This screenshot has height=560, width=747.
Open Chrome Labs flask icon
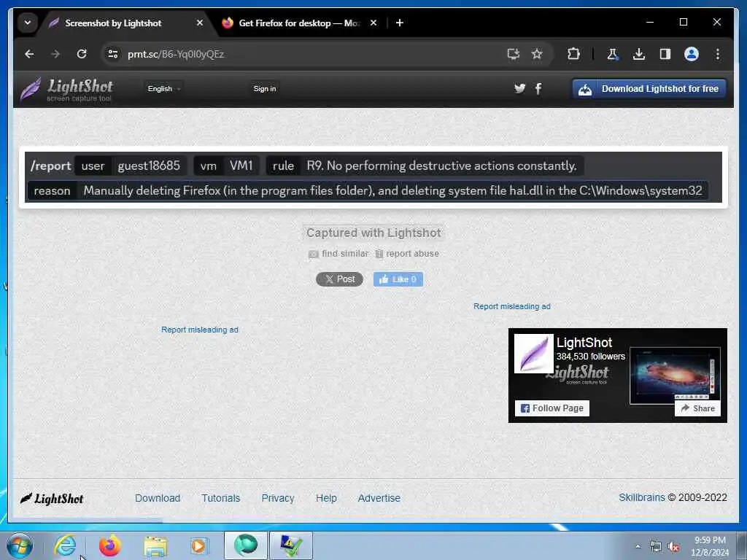[613, 54]
